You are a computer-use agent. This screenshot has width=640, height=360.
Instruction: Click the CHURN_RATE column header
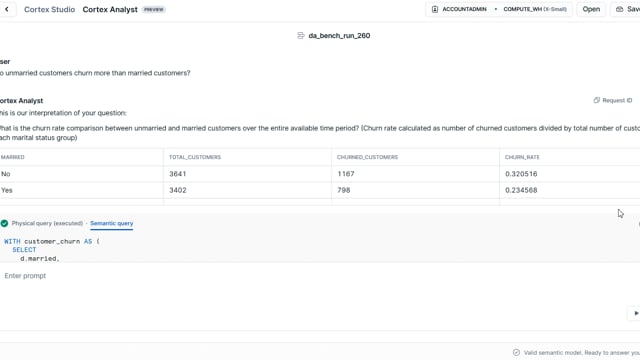click(x=522, y=157)
